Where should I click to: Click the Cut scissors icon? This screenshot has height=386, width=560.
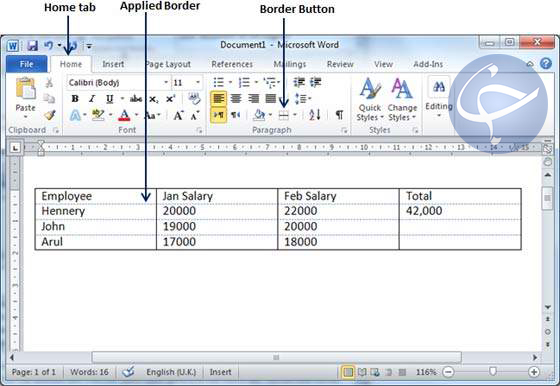[49, 83]
